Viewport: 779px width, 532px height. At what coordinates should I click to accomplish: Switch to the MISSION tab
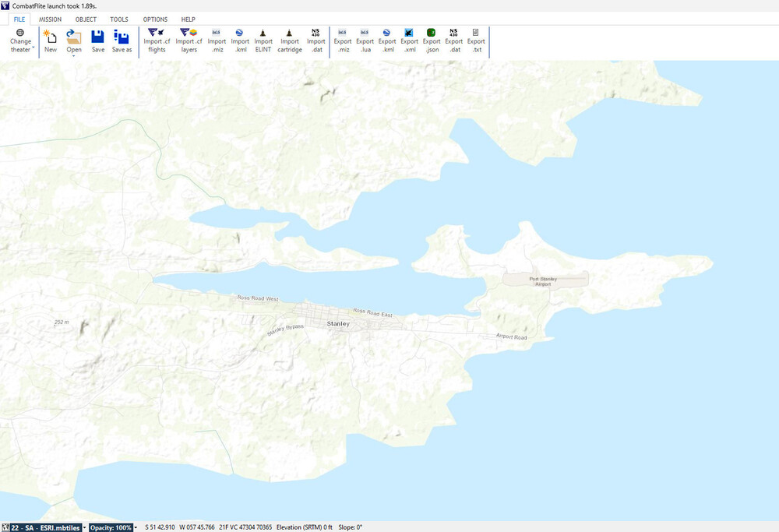coord(51,19)
